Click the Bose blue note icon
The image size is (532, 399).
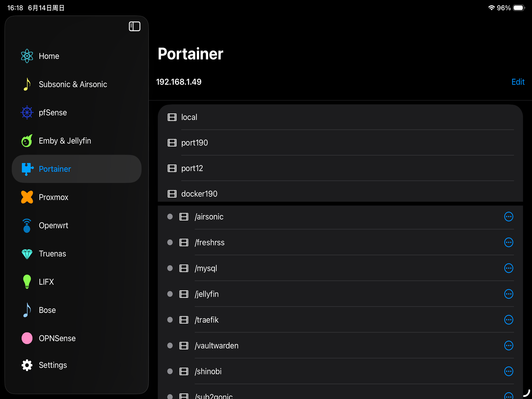[x=27, y=310]
